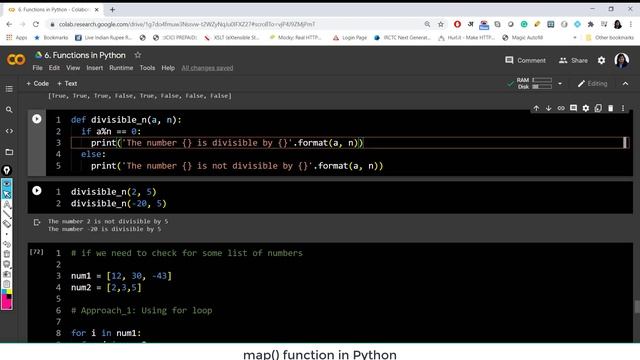Click the '[72]' execution count label
This screenshot has width=640, height=360.
(36, 252)
